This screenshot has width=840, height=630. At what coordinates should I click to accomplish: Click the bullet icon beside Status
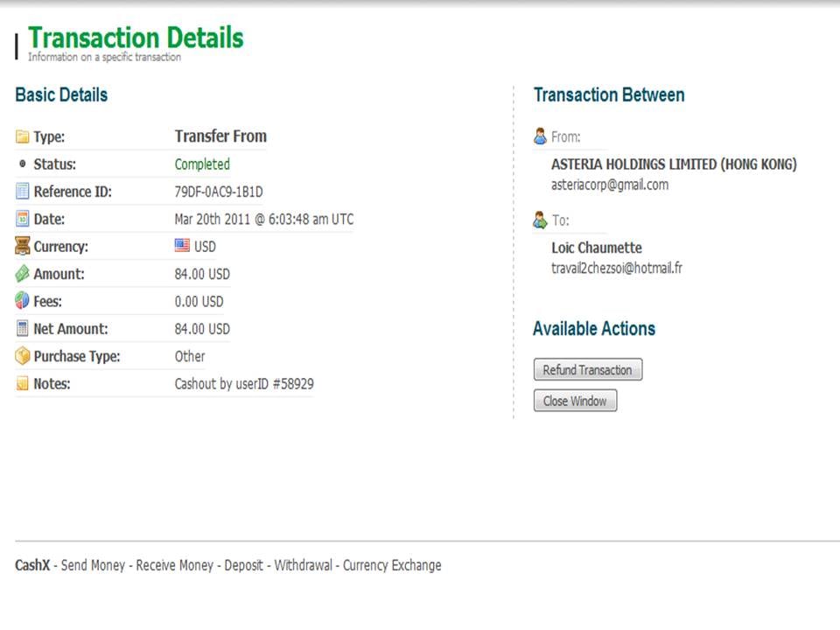tap(22, 164)
